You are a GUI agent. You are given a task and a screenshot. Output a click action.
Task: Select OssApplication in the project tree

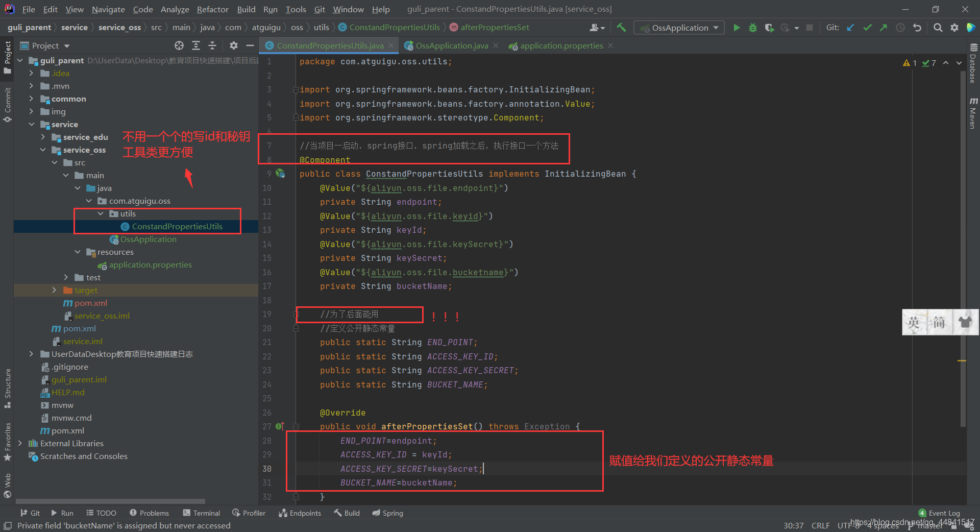(x=148, y=239)
